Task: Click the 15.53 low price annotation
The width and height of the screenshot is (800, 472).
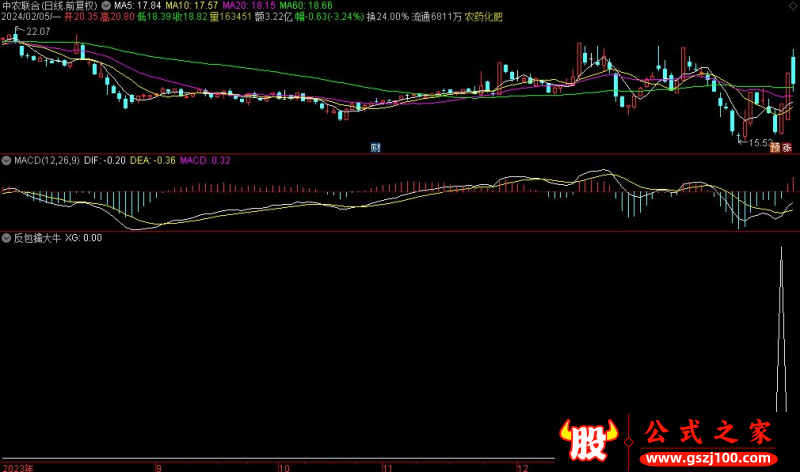Action: (x=761, y=143)
